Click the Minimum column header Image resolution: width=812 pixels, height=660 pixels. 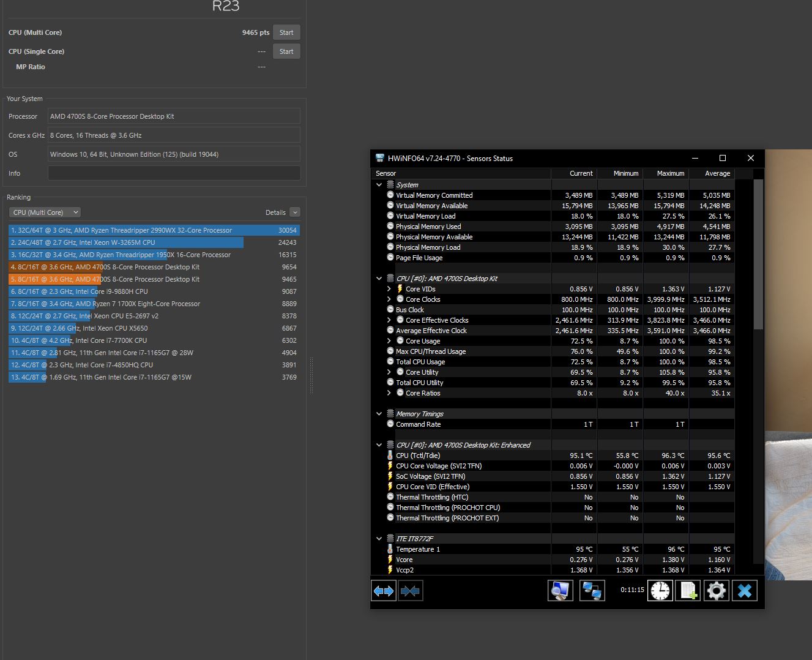click(620, 173)
